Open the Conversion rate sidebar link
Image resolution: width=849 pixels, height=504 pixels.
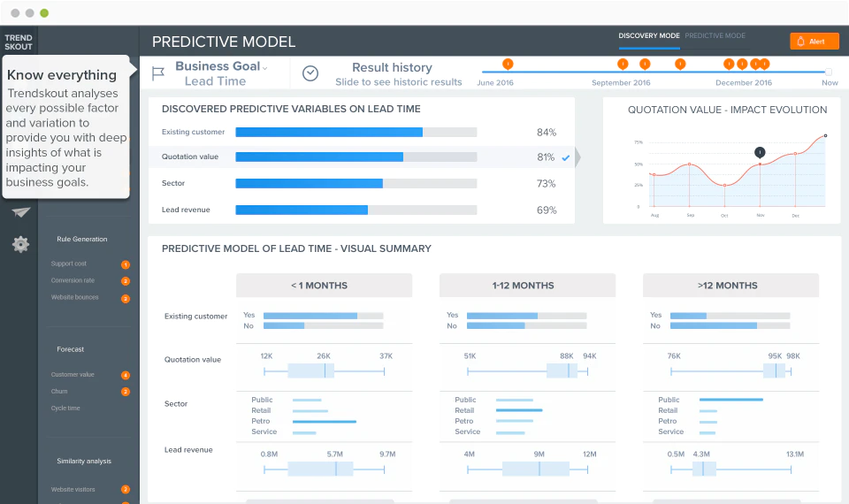[73, 280]
